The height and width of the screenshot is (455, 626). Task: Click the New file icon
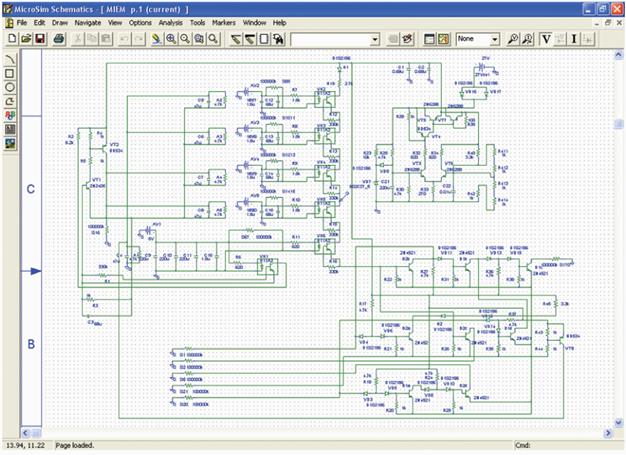10,39
